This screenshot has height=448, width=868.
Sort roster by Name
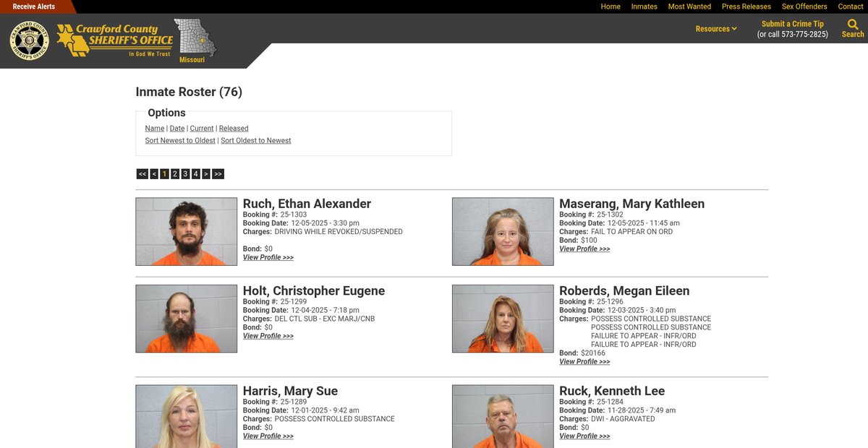(x=155, y=129)
